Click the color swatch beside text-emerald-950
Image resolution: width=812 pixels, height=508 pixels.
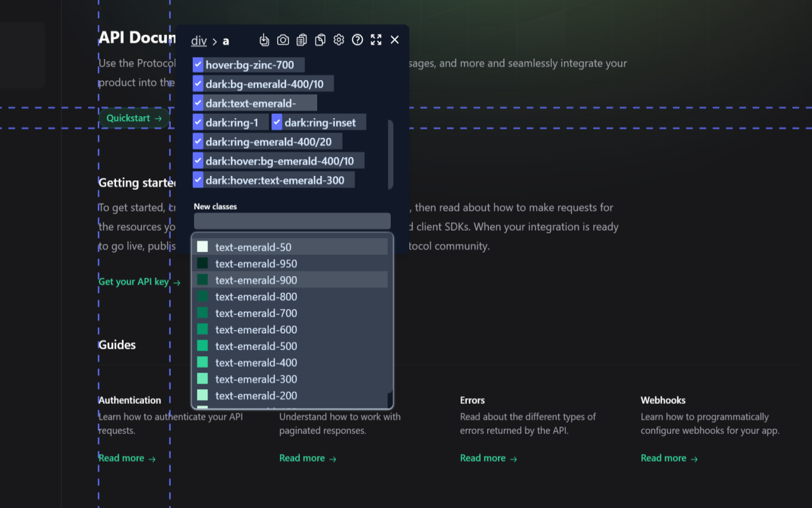202,264
